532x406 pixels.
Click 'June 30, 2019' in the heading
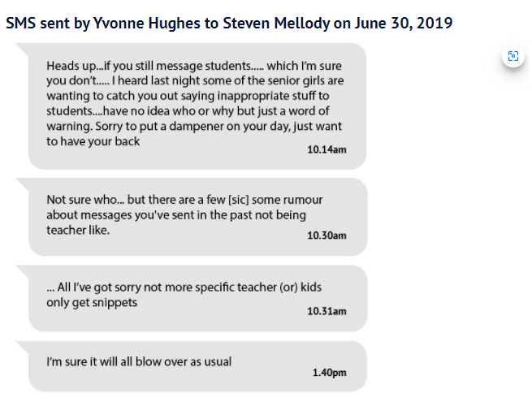[x=404, y=24]
